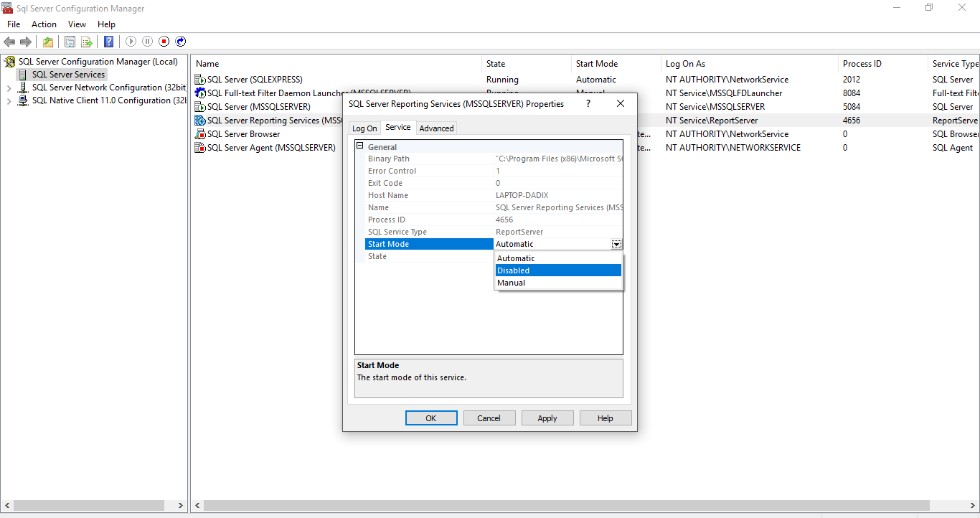Click the OK button

pyautogui.click(x=430, y=418)
